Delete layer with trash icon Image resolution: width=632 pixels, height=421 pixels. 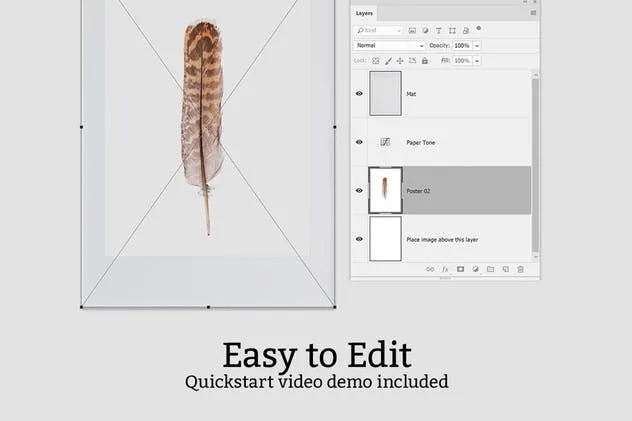[520, 269]
